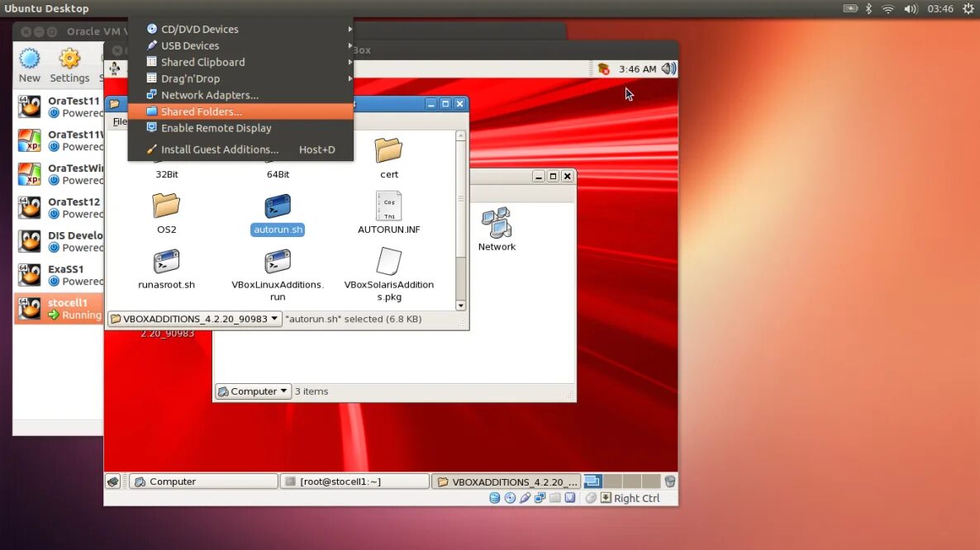This screenshot has height=550, width=980.
Task: Select the autorun.sh script file
Action: tap(278, 214)
